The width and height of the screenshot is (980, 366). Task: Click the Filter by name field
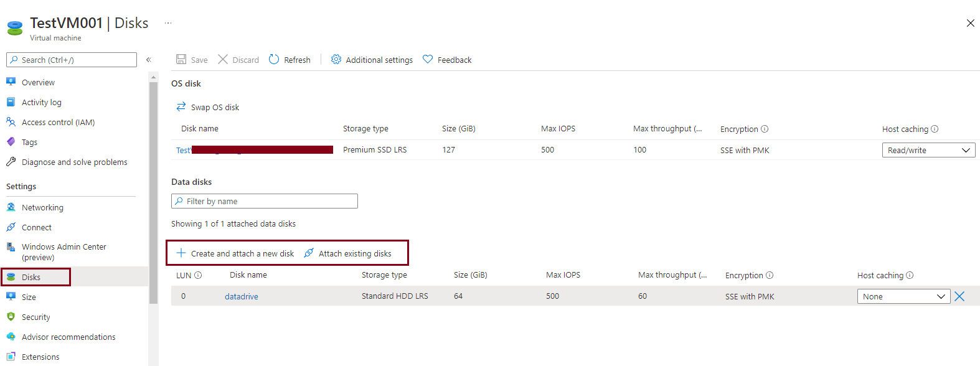[265, 201]
